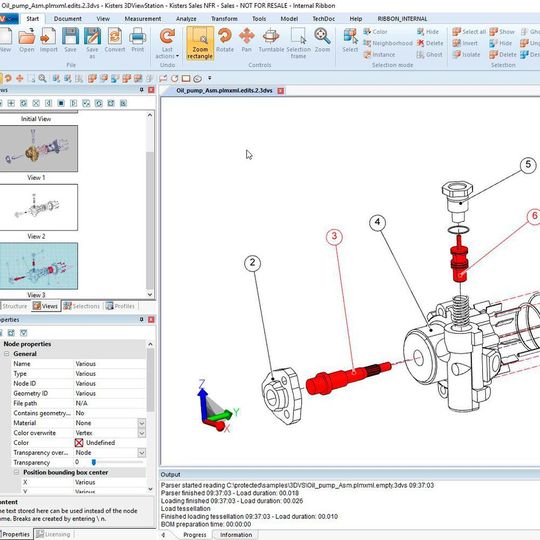Image resolution: width=540 pixels, height=540 pixels.
Task: Open the Material dropdown
Action: [142, 423]
